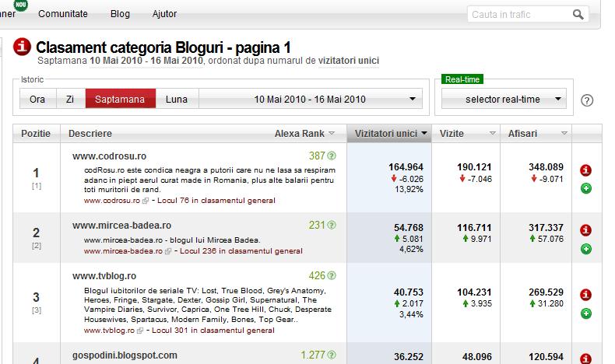The height and width of the screenshot is (364, 615).
Task: Click Alexa rank value 231
Action: [317, 225]
